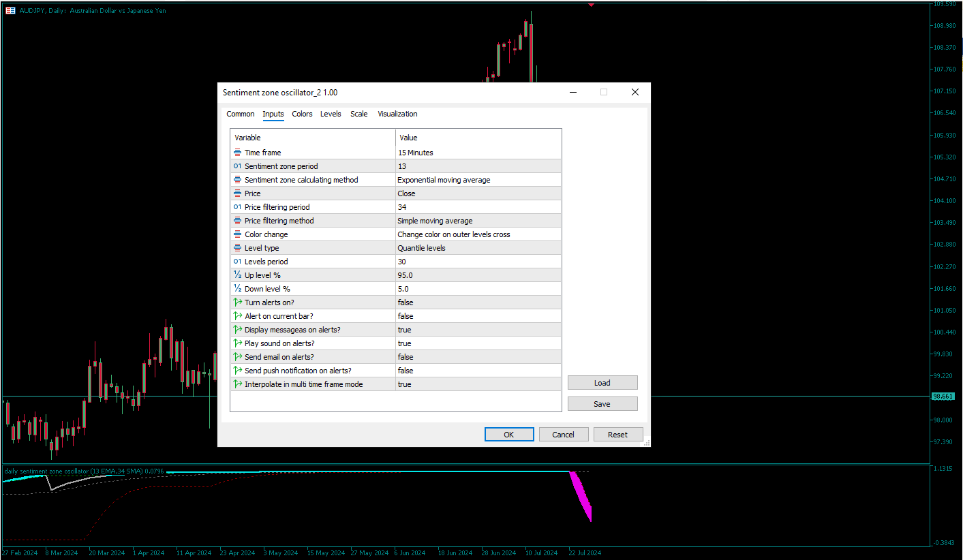Switch to the Visualization tab

[397, 114]
